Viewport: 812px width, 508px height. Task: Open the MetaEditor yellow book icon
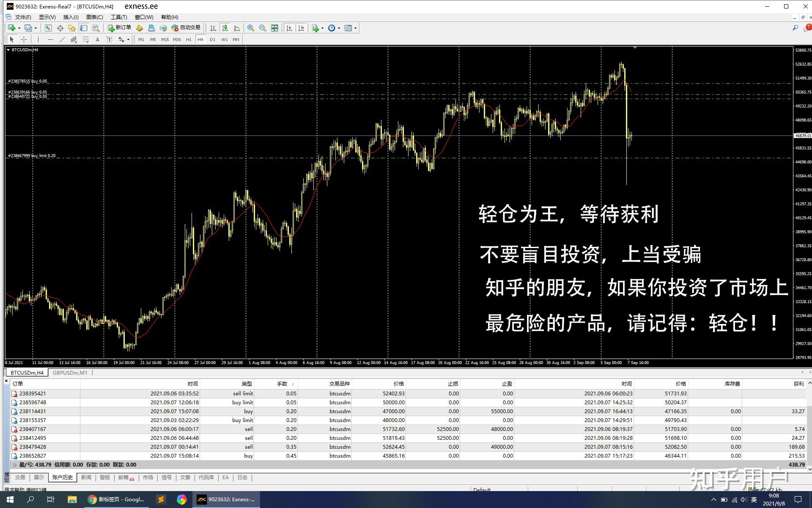click(x=140, y=28)
